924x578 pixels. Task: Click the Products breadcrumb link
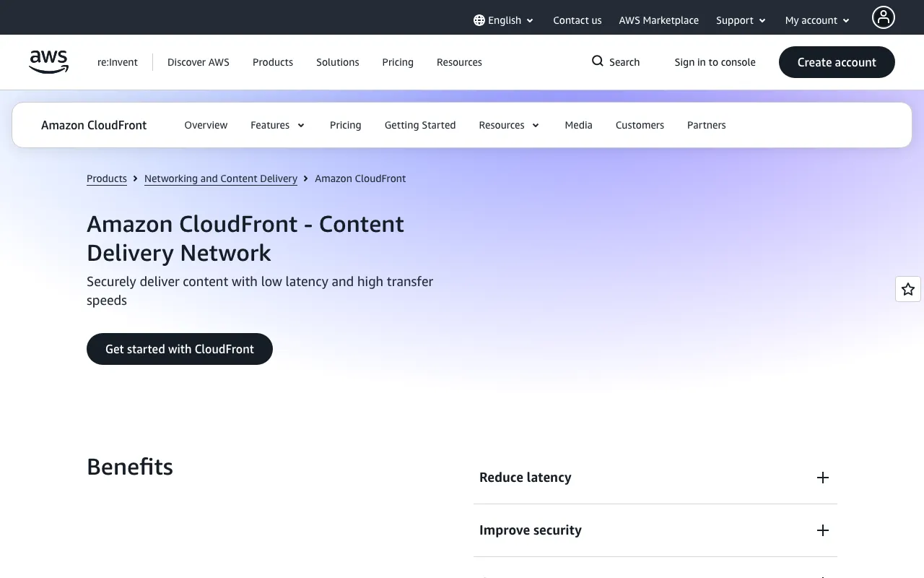pyautogui.click(x=107, y=178)
